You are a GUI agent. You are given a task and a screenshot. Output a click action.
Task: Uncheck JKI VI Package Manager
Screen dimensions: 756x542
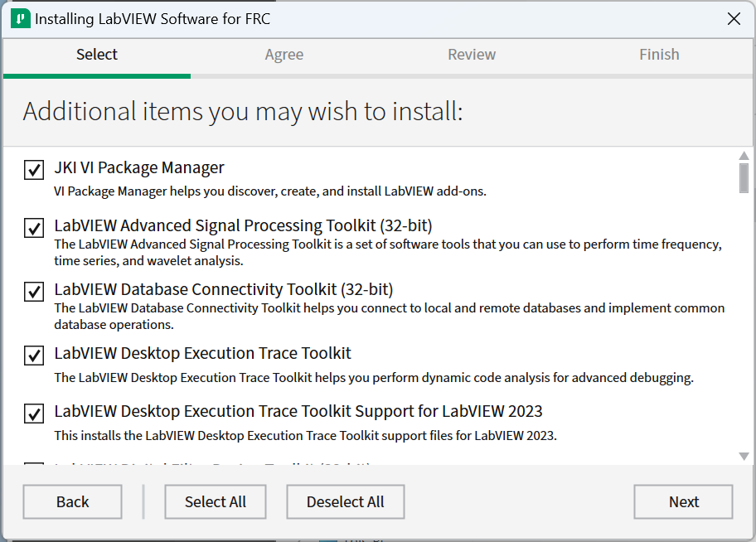[33, 170]
